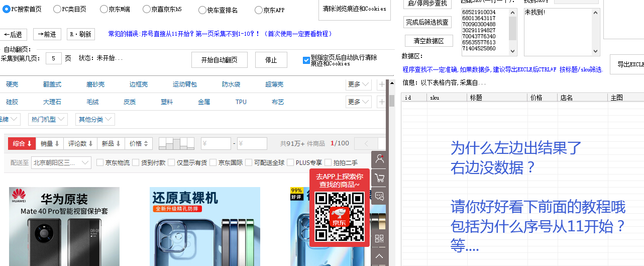Sort results by 综合
The height and width of the screenshot is (266, 644).
(x=22, y=144)
